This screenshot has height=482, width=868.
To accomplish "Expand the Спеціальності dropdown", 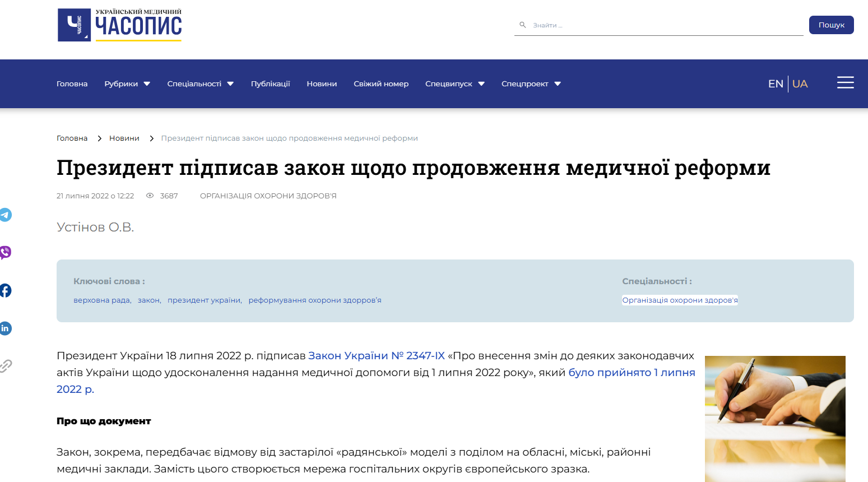I will 200,84.
